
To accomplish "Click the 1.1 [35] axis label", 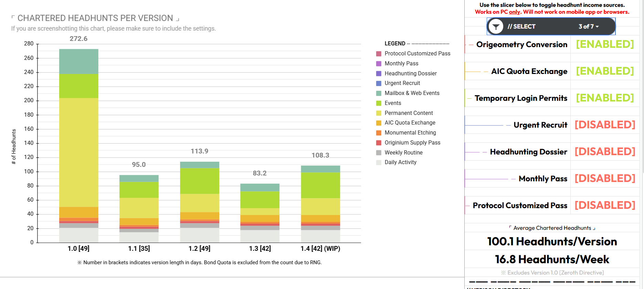I will pos(139,248).
